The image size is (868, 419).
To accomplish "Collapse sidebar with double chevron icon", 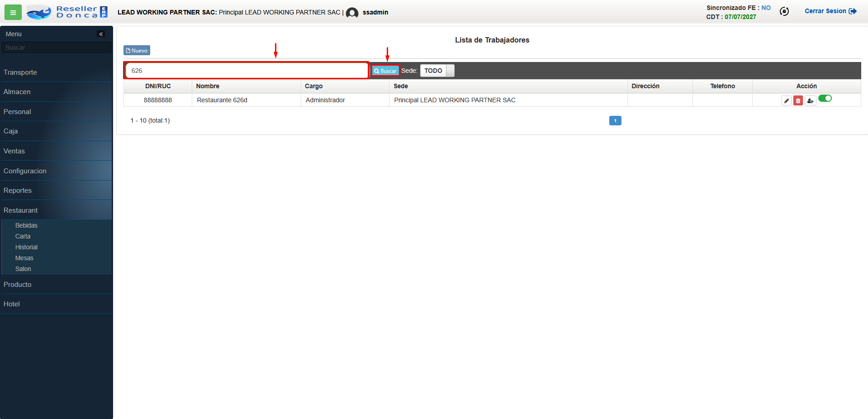I will click(101, 34).
